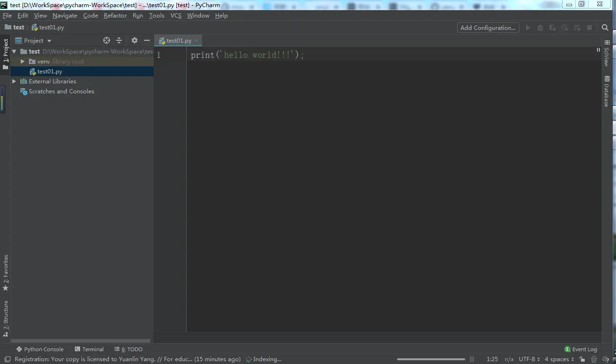Click the indexing progress bar
The width and height of the screenshot is (616, 364).
point(431,359)
